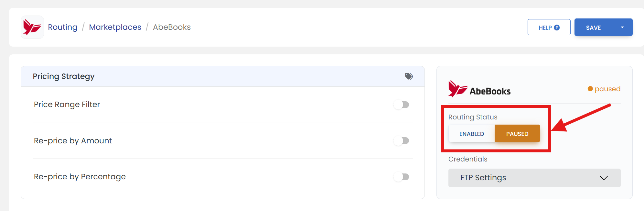644x211 pixels.
Task: Click the paused status label text
Action: pos(607,89)
